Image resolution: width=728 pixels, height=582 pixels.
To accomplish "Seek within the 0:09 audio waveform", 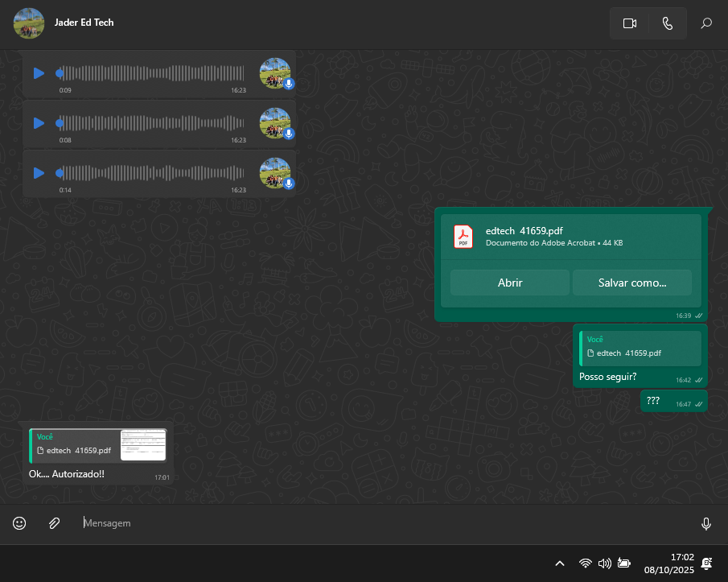I will (x=153, y=73).
